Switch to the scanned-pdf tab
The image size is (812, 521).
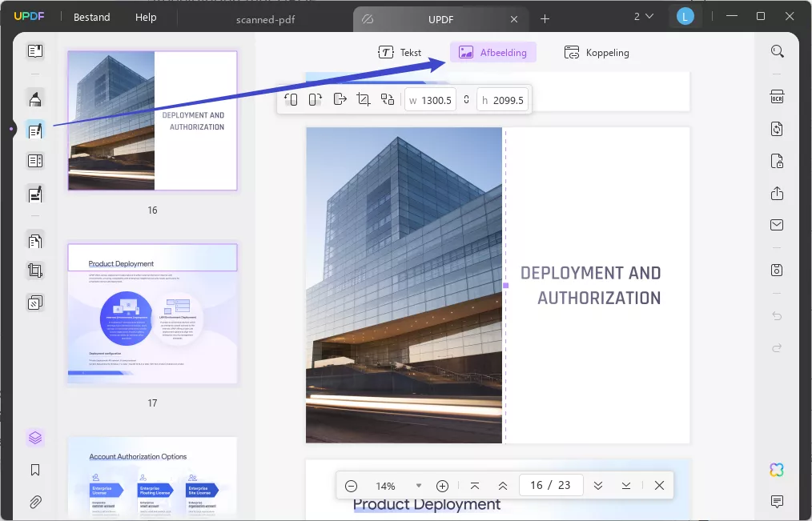[x=265, y=20]
